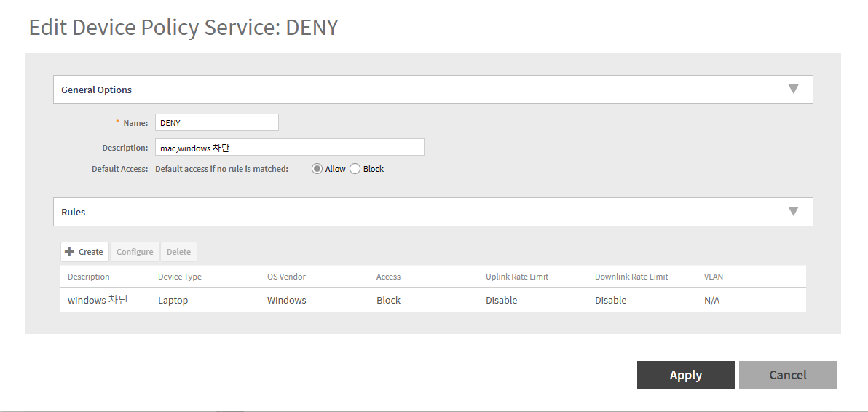Collapse the General Options section arrow
This screenshot has height=412, width=868.
[793, 89]
